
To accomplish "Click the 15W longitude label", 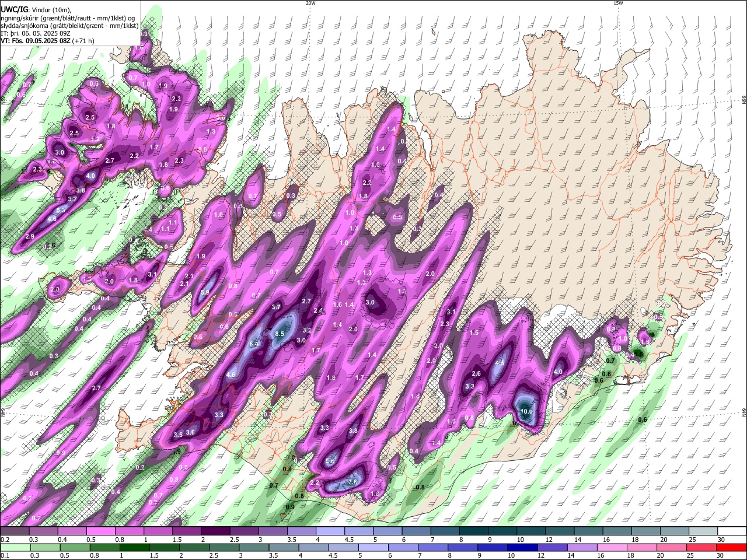I will point(618,3).
